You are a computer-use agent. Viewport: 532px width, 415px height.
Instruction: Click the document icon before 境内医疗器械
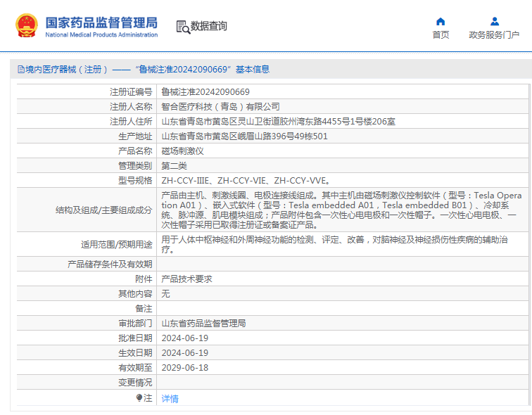[x=21, y=70]
